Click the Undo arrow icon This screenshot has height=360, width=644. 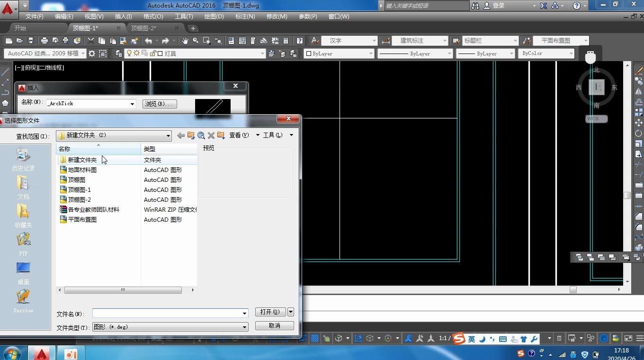pos(148,41)
